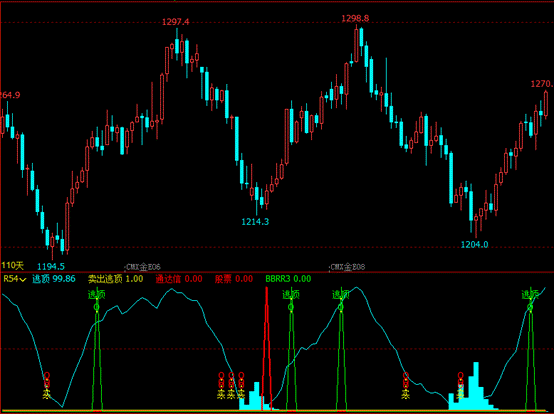The image size is (554, 414).
Task: Click the tallest cyan histogram bar
Action: (x=476, y=385)
